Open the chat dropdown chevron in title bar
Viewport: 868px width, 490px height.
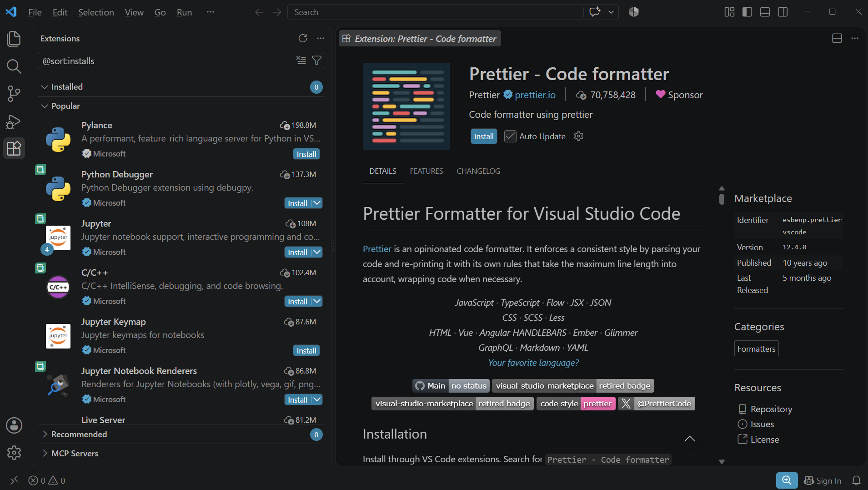(x=611, y=12)
